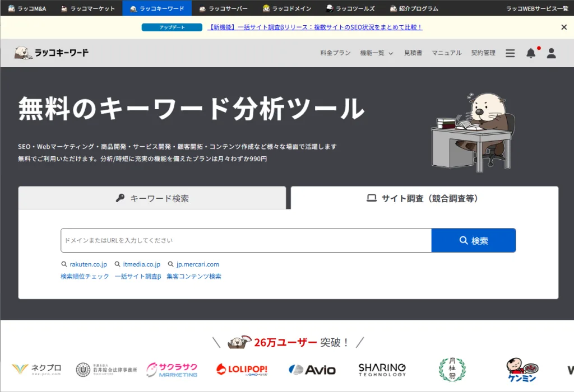Select サイト調査（競合調査等）tab
The image size is (574, 392).
coord(425,198)
